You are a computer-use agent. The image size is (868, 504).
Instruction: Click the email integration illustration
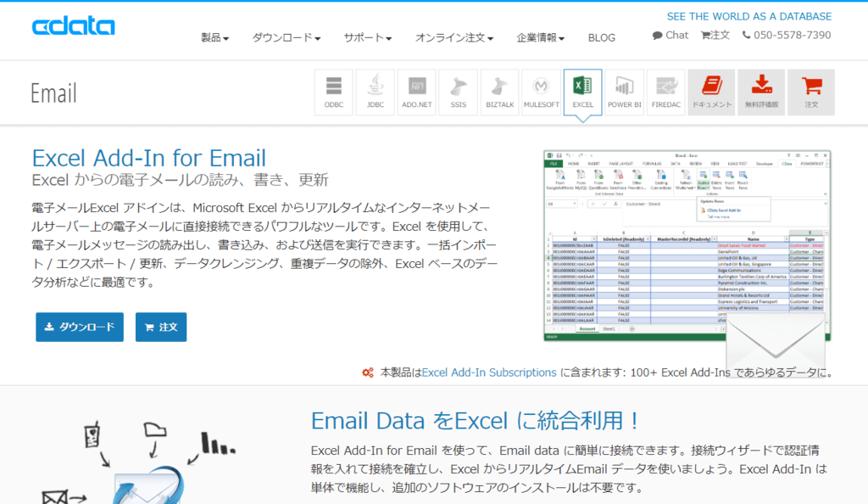[x=138, y=462]
